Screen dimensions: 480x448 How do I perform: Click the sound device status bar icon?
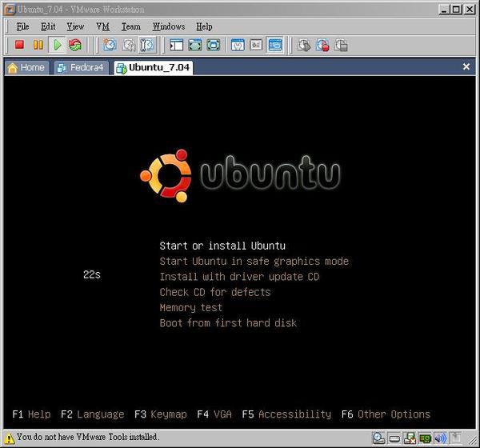(x=441, y=438)
